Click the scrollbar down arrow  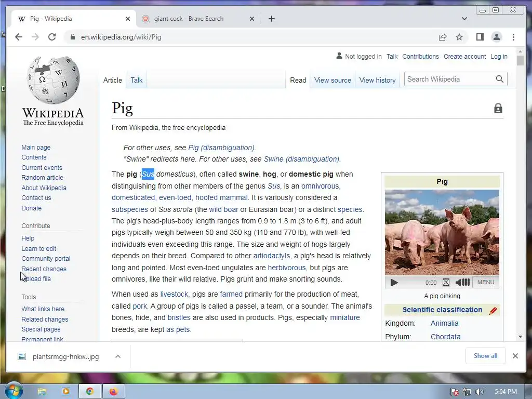pyautogui.click(x=520, y=337)
